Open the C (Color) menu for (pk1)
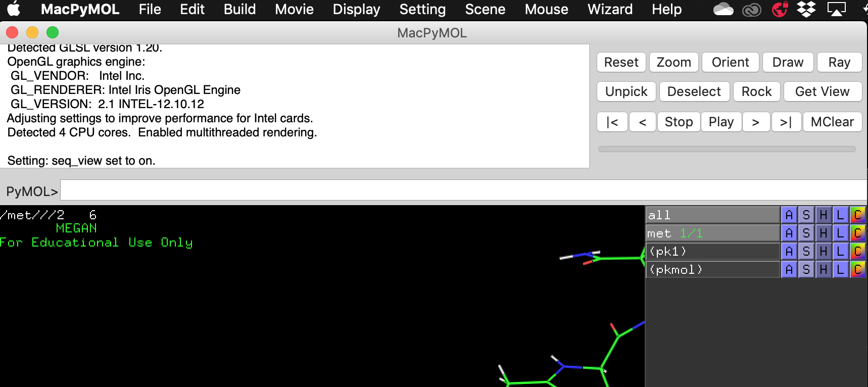Viewport: 868px width, 387px height. point(857,251)
